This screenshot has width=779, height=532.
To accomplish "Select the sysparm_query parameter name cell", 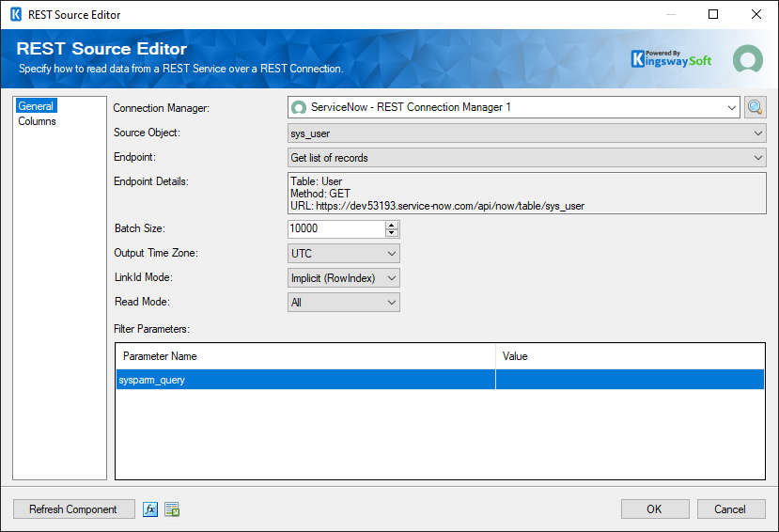I will pyautogui.click(x=305, y=380).
